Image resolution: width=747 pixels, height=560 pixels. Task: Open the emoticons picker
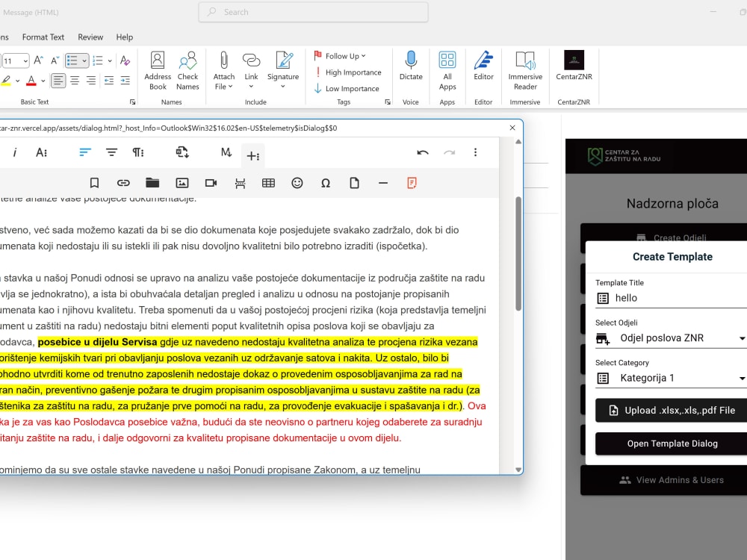click(297, 183)
